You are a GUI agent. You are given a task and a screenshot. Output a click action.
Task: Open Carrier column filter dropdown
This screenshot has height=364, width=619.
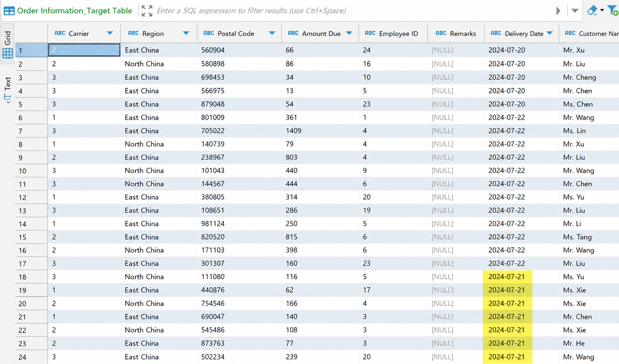[110, 33]
